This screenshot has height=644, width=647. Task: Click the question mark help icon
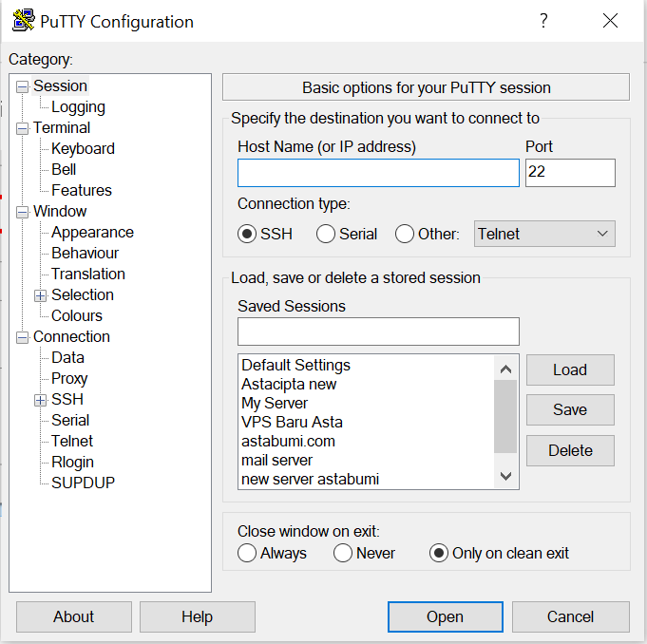click(x=543, y=21)
